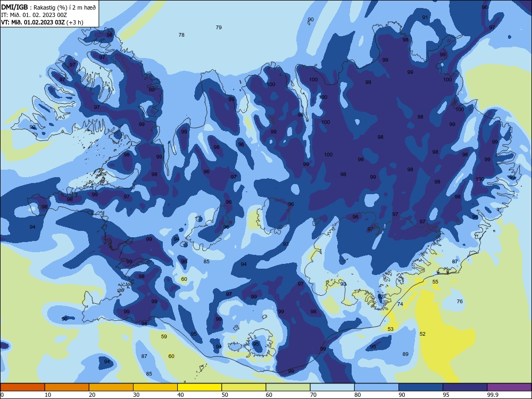Click the dark orange 0–10 legend swatch
Viewport: 532px width, 399px height.
click(x=22, y=387)
